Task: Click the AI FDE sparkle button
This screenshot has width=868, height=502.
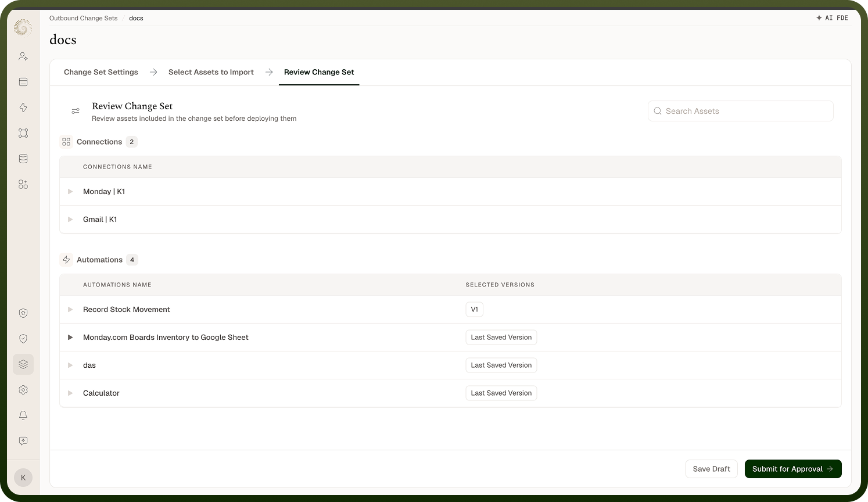Action: [x=832, y=18]
